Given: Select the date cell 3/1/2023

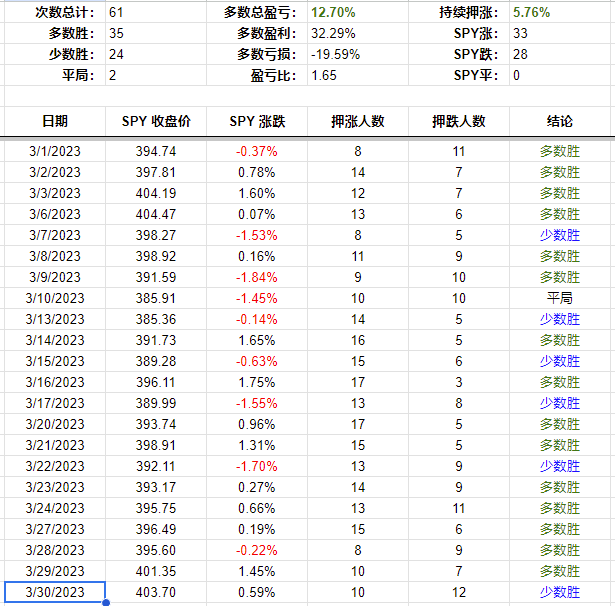Looking at the screenshot, I should 55,151.
